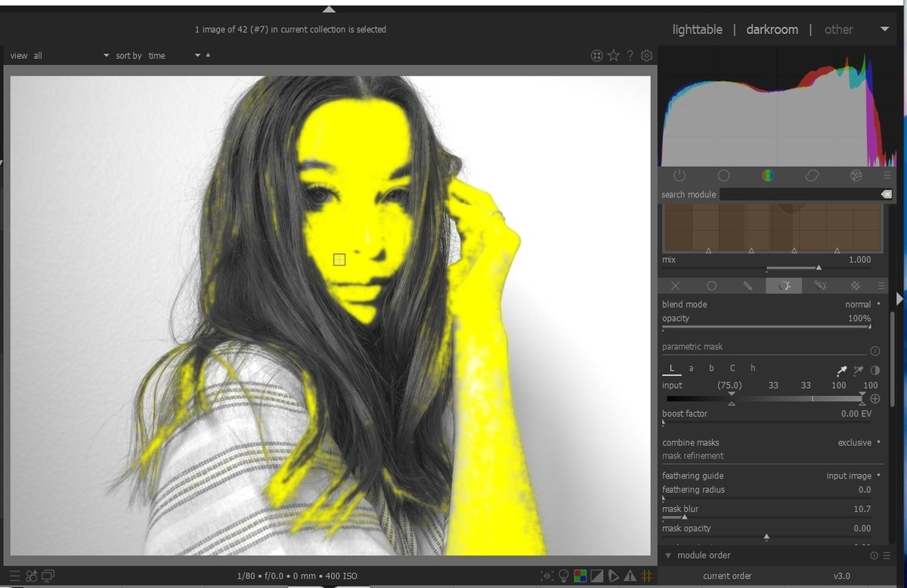Open the styles quick access icon

pos(32,576)
